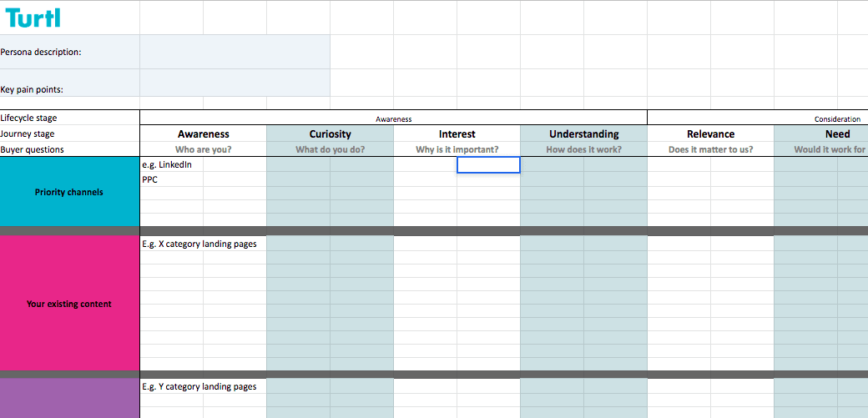The image size is (868, 418).
Task: Select the 'What do you do?' cell
Action: point(330,149)
